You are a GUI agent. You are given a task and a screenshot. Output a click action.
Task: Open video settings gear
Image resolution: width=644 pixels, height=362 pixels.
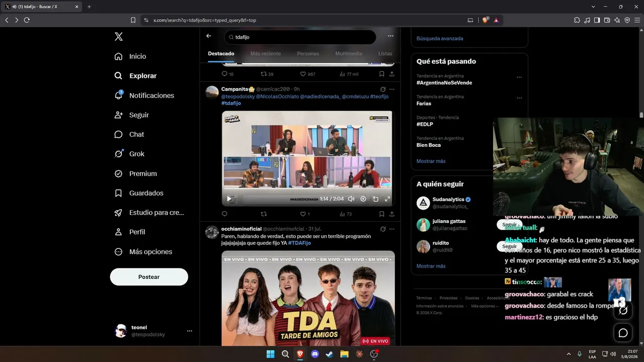pyautogui.click(x=363, y=199)
